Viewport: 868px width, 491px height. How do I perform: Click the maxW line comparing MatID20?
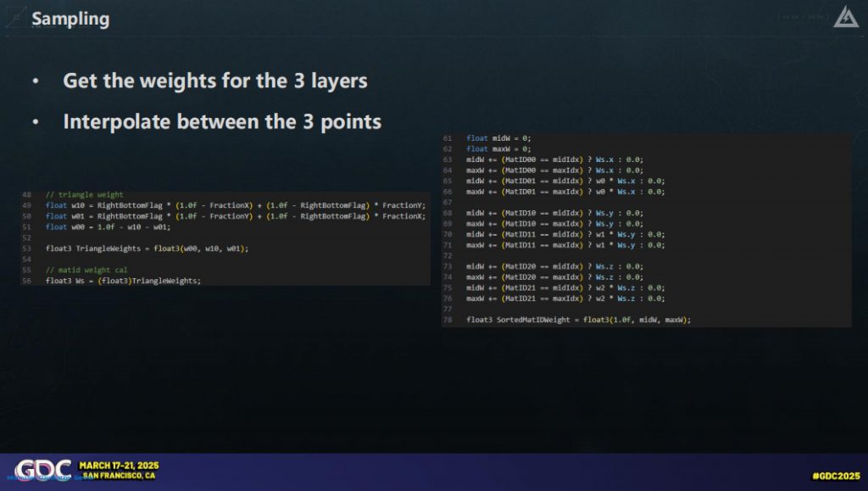click(554, 277)
